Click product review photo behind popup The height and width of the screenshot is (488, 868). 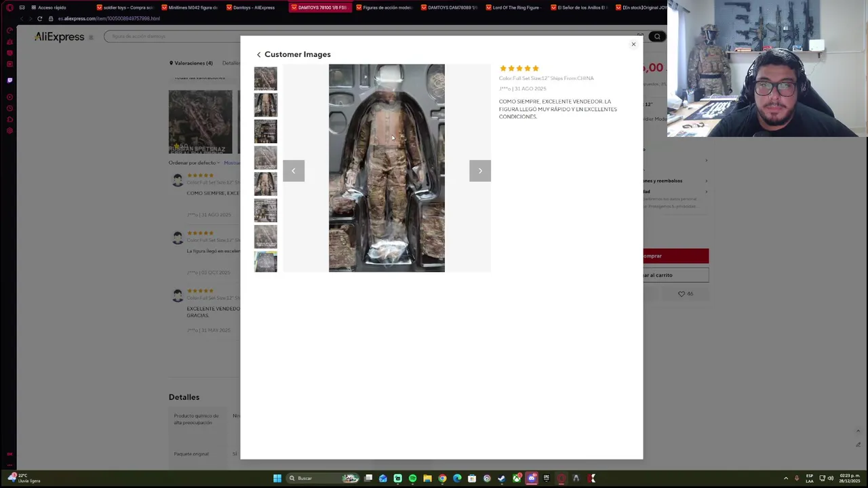pos(200,122)
